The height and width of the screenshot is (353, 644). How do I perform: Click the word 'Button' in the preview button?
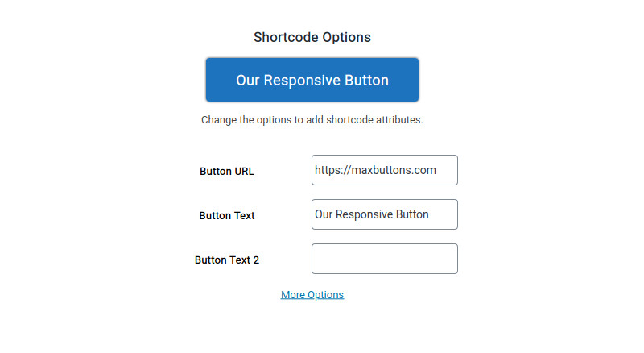[366, 81]
